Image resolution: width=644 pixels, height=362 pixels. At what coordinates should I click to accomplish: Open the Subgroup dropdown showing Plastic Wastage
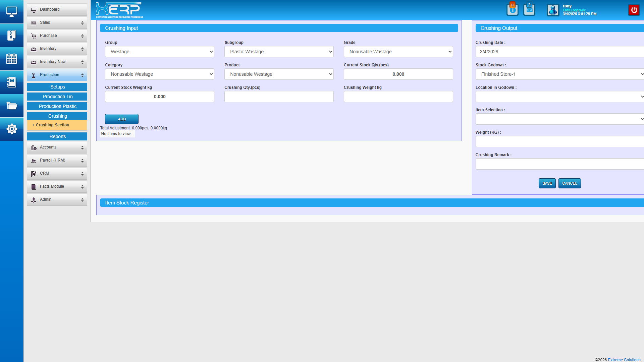point(279,52)
